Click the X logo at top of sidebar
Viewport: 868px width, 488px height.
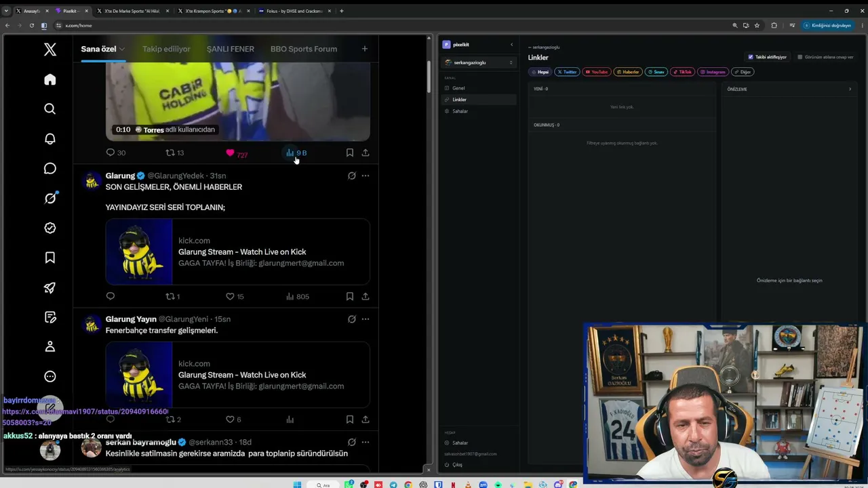50,49
